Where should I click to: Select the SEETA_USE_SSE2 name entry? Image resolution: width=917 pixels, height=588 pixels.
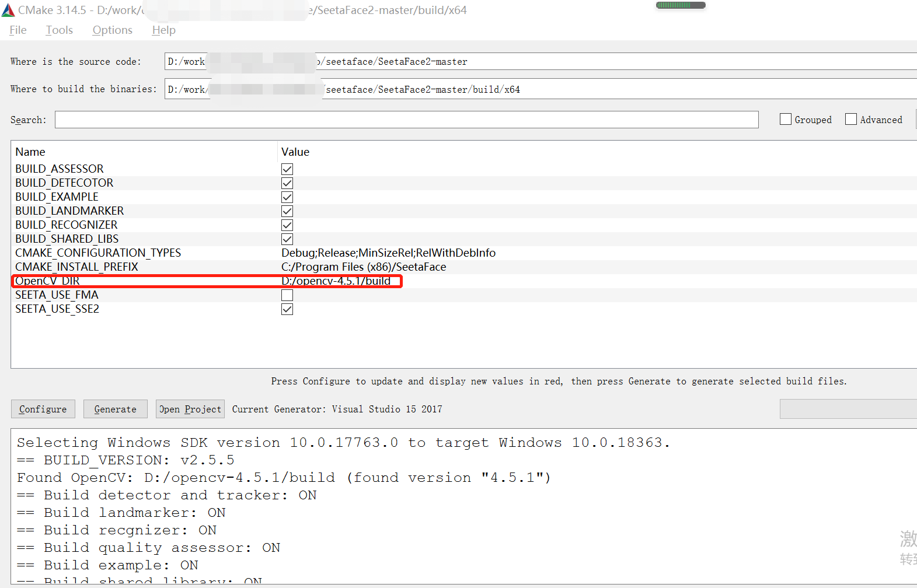[x=57, y=309]
